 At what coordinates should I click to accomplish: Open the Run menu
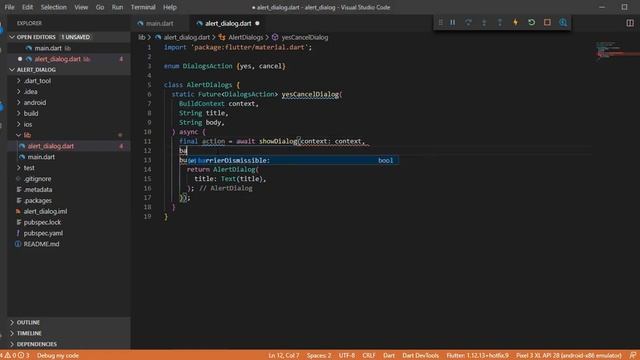(117, 7)
